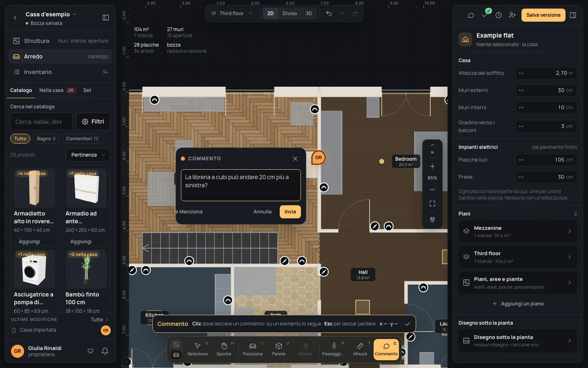Select the Tutto filter chip
The height and width of the screenshot is (368, 588).
point(20,139)
